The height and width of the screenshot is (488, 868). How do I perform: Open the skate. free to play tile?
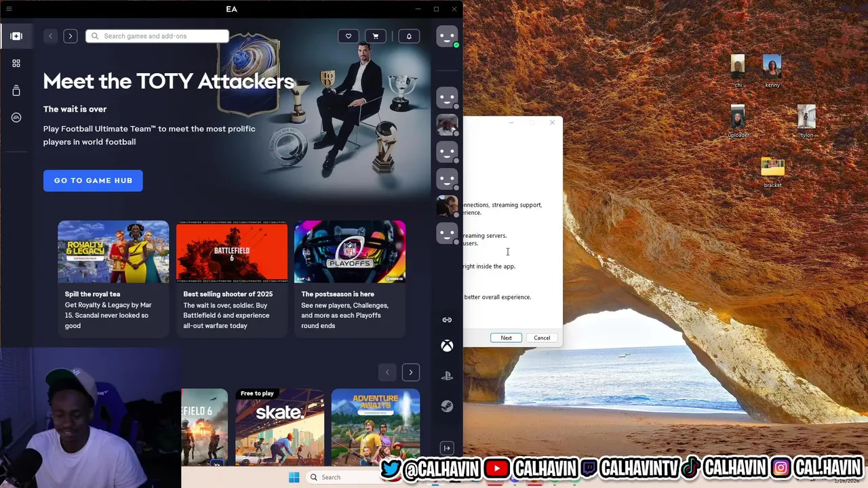click(279, 427)
